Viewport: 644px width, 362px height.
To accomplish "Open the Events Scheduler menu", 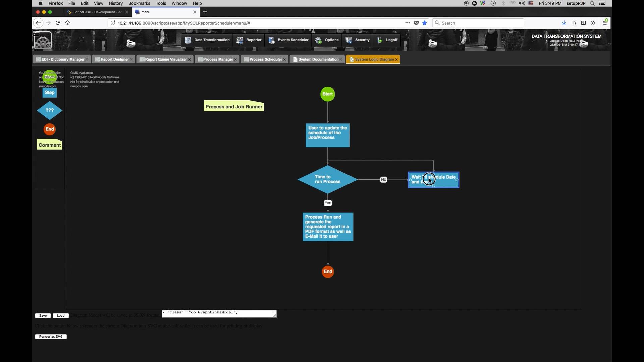I will (x=289, y=40).
